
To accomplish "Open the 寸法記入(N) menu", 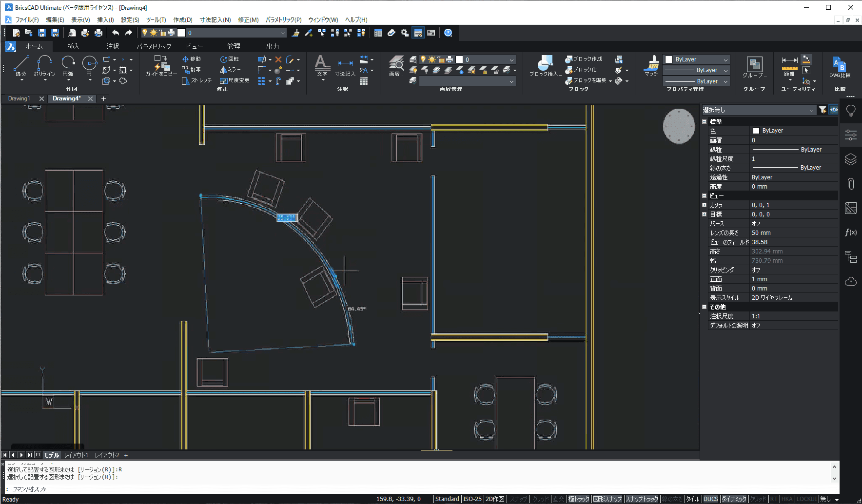I will point(215,20).
